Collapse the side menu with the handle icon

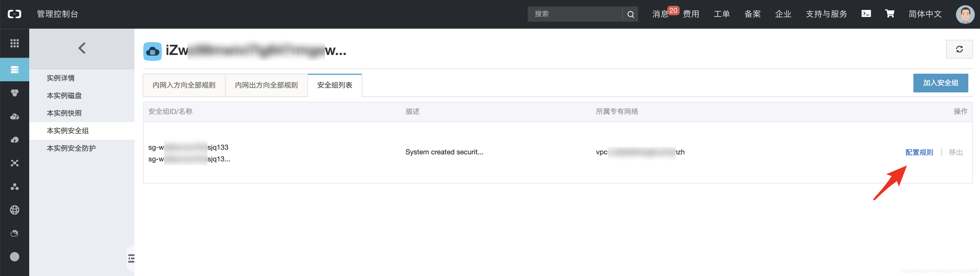point(131,258)
